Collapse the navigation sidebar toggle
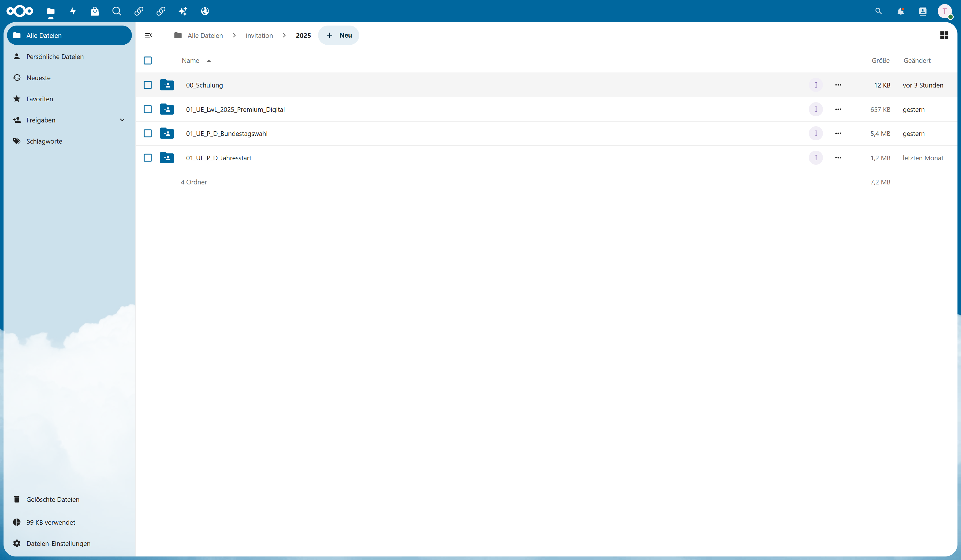Screen dimensions: 961x560 [148, 36]
